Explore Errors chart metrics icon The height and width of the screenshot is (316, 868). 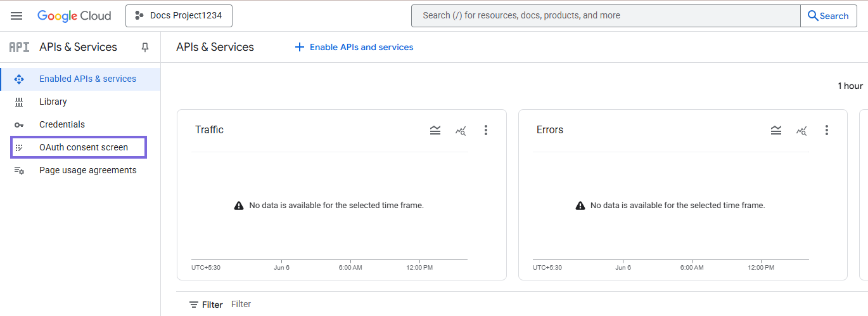pos(801,130)
